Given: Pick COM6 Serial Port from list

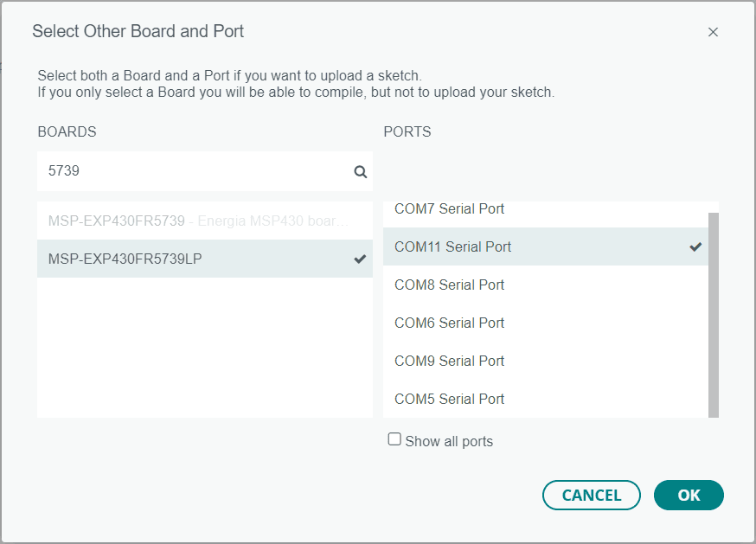Looking at the screenshot, I should click(450, 323).
